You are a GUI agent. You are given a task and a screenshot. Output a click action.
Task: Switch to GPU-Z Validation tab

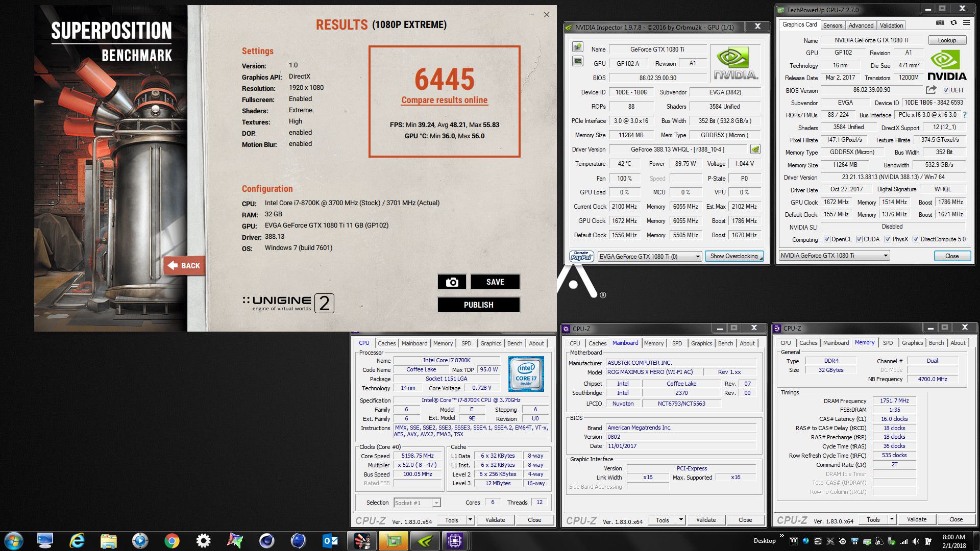pyautogui.click(x=891, y=25)
